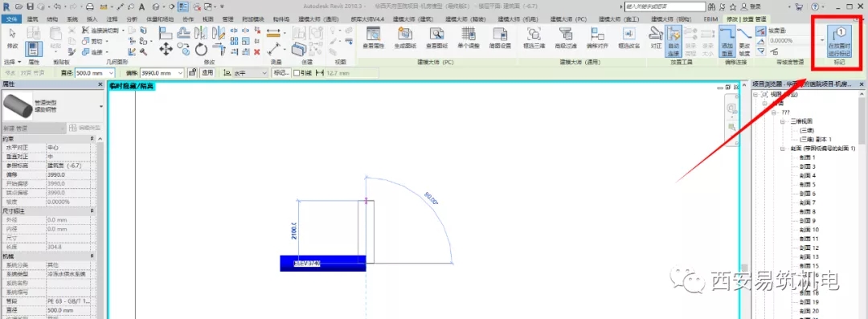Switch to the 建筑 ribbon tab
The image size is (868, 319).
coord(33,18)
